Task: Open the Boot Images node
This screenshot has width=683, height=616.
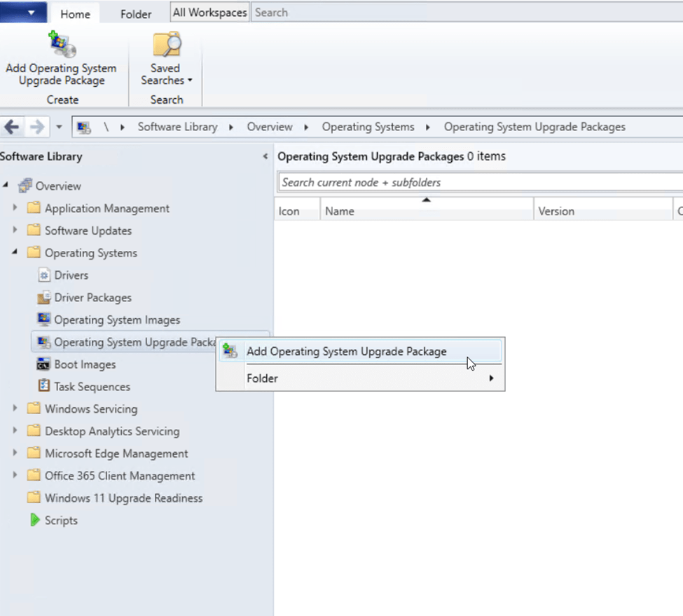Action: (x=85, y=364)
